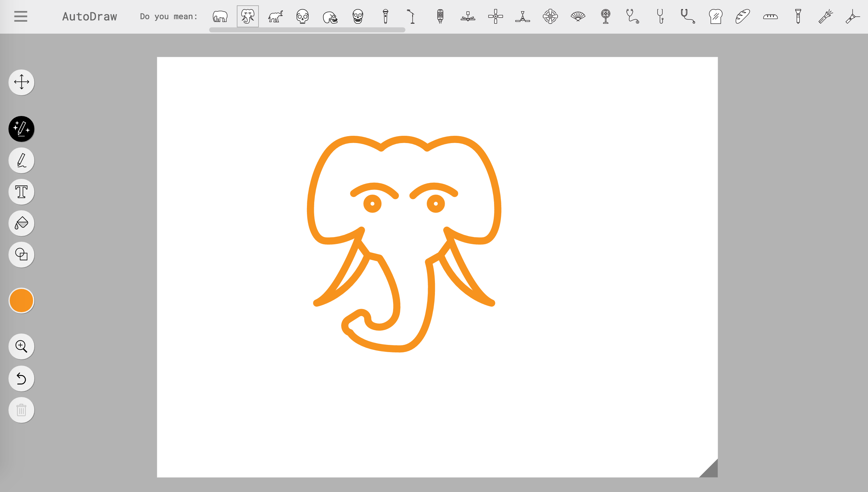Screen dimensions: 868x492
Task: Select the Move tool
Action: click(21, 82)
